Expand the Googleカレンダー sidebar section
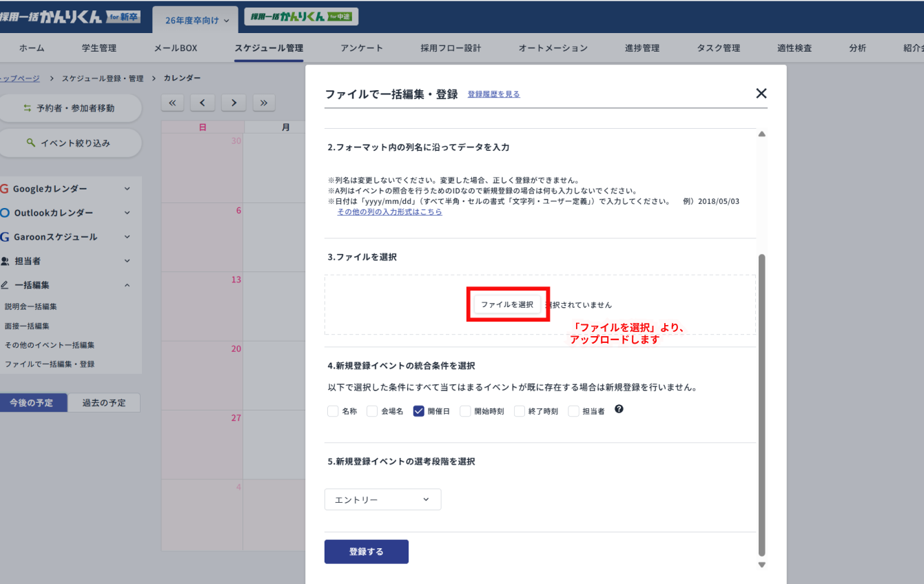Image resolution: width=924 pixels, height=584 pixels. click(126, 188)
